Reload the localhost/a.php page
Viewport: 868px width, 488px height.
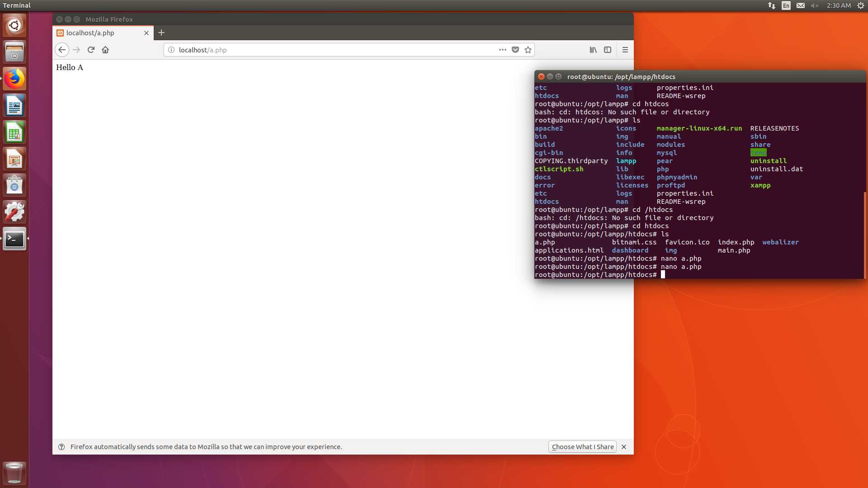click(x=91, y=50)
